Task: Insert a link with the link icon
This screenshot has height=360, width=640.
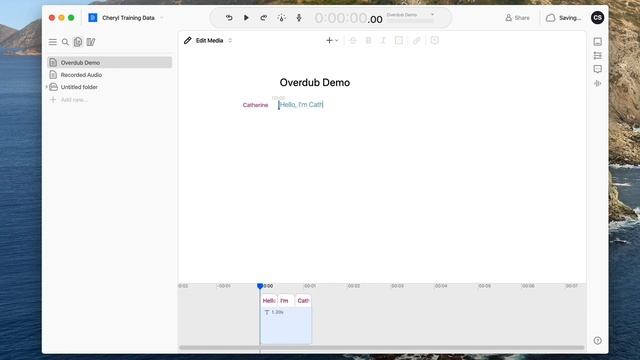Action: coord(416,40)
